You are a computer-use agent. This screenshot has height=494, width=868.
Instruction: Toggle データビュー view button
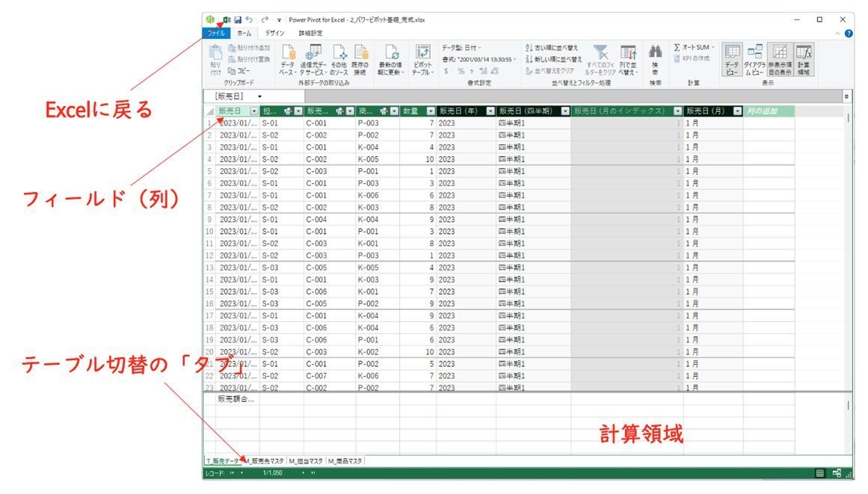[x=733, y=60]
